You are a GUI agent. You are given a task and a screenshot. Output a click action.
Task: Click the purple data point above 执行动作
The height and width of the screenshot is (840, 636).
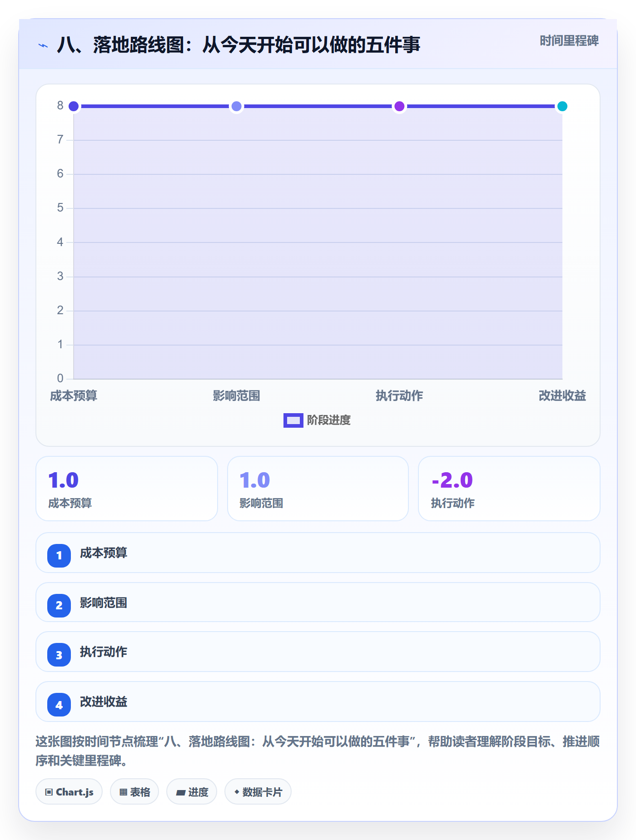(x=399, y=106)
